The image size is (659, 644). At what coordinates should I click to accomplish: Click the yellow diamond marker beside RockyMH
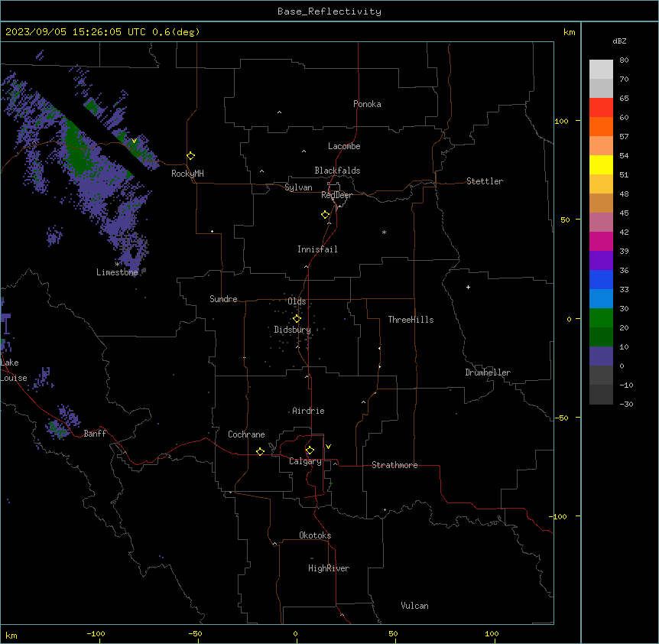[191, 156]
